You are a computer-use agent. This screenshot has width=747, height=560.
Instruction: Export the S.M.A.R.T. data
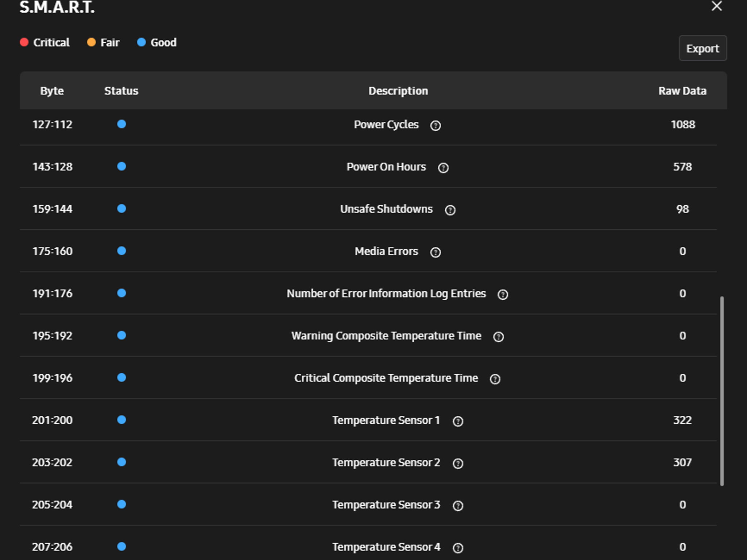pyautogui.click(x=703, y=48)
